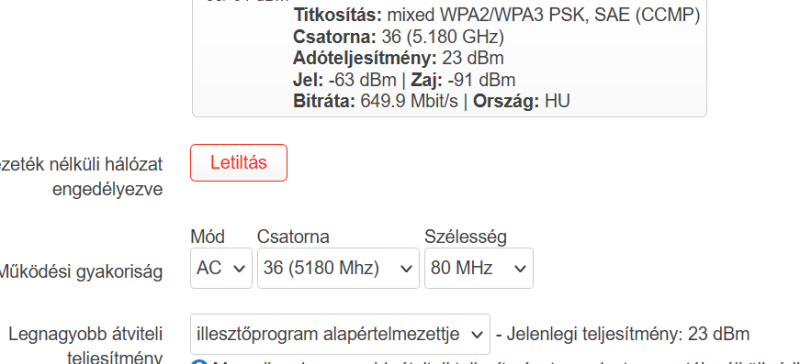Click the Titkosítás encryption line in status box
Viewport: 800px width, 364px height.
pyautogui.click(x=496, y=15)
